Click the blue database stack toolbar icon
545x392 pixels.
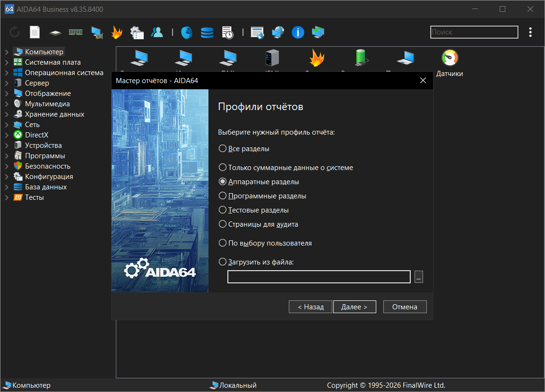pyautogui.click(x=207, y=33)
